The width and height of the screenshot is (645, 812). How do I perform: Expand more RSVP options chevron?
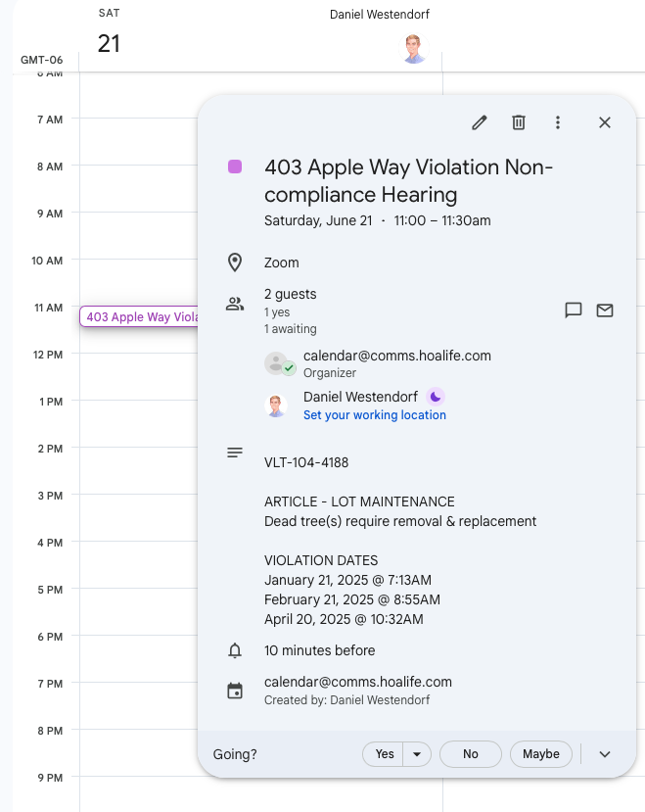(x=605, y=754)
